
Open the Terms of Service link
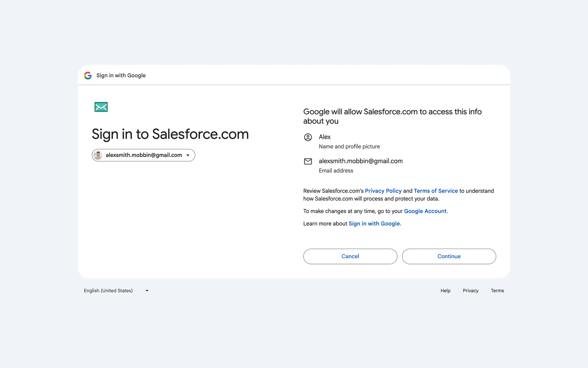(435, 191)
